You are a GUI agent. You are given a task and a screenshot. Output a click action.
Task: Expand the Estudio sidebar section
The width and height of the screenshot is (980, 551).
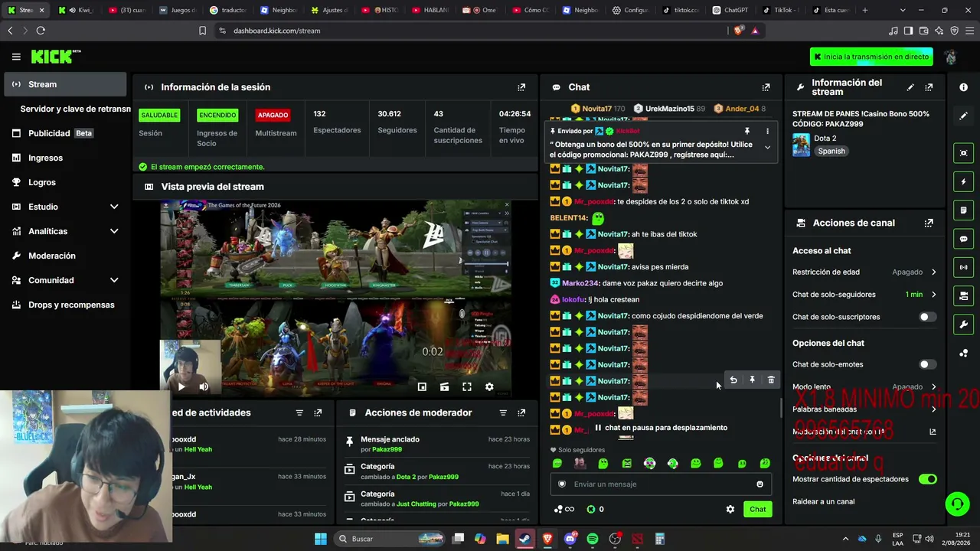[x=114, y=207]
